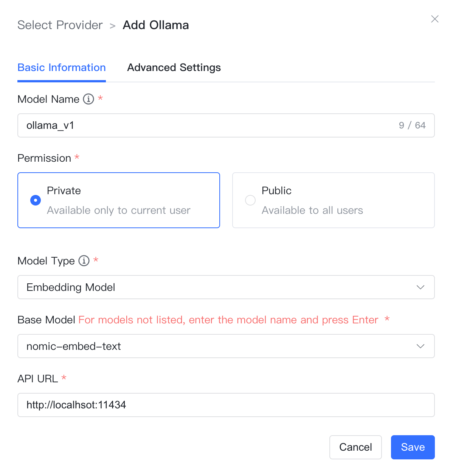Close the Add Ollama dialog

click(x=435, y=19)
